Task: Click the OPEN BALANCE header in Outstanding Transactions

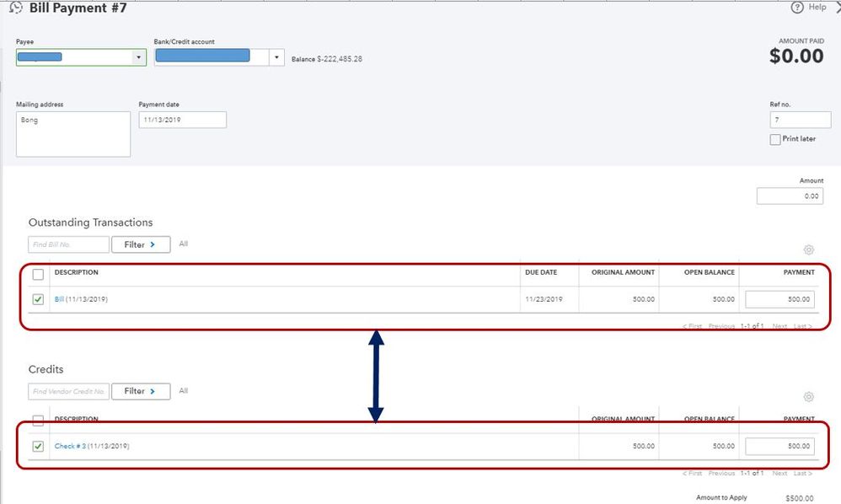Action: (x=709, y=272)
